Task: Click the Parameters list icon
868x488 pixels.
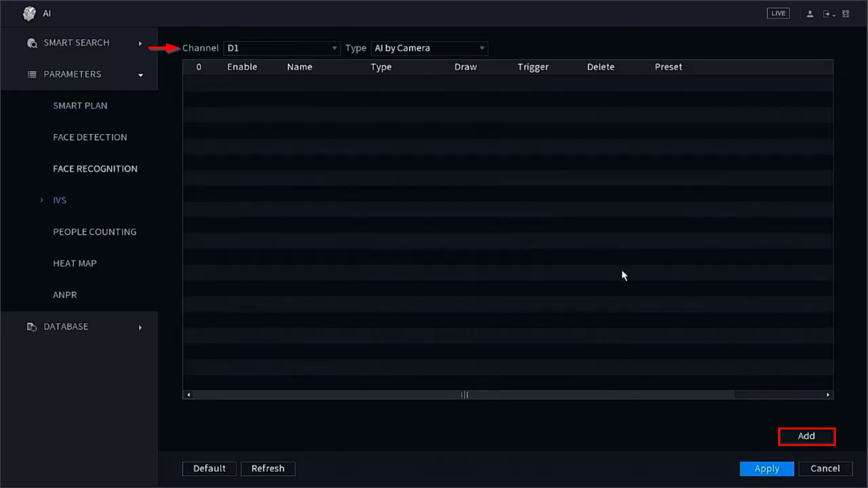Action: coord(32,75)
